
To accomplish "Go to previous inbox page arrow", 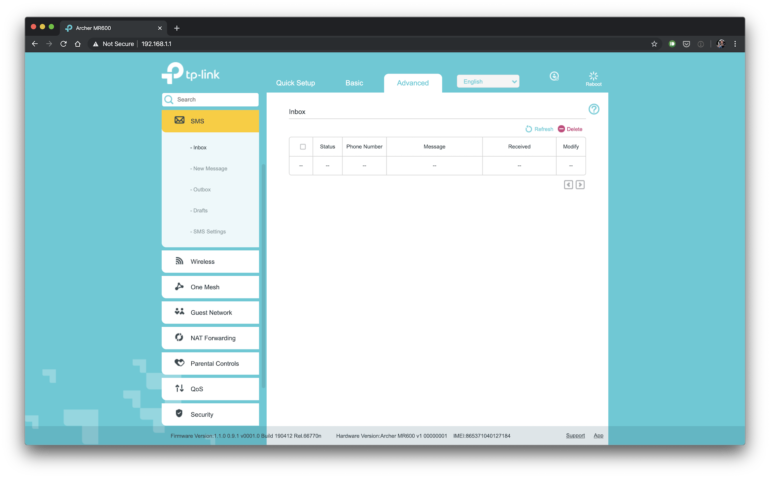I will coord(568,185).
